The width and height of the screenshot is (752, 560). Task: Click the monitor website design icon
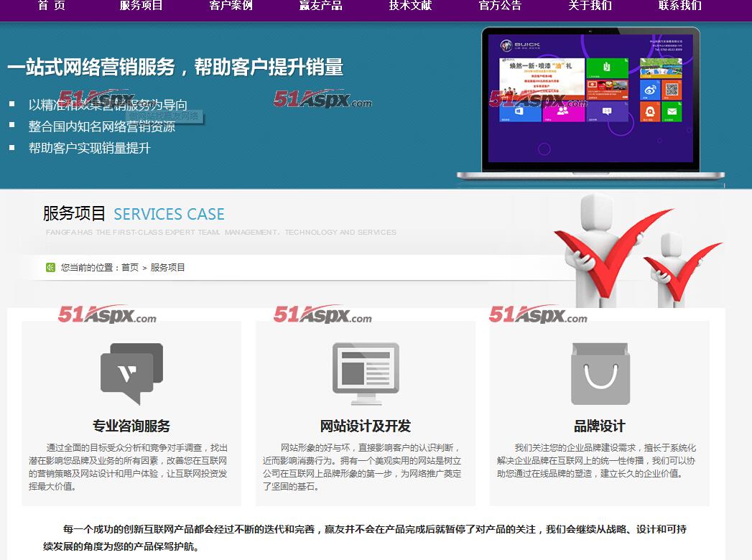[366, 373]
